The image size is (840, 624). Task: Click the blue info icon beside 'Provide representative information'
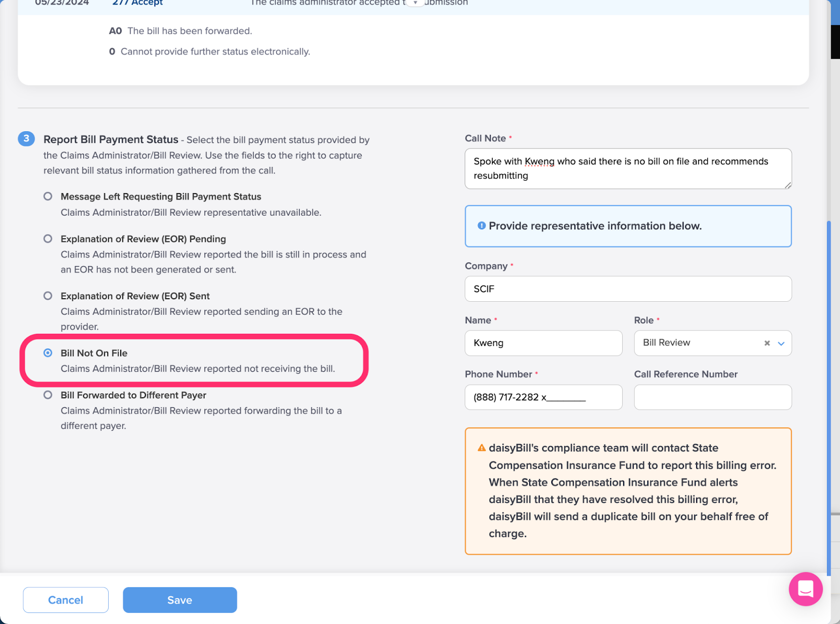click(481, 226)
